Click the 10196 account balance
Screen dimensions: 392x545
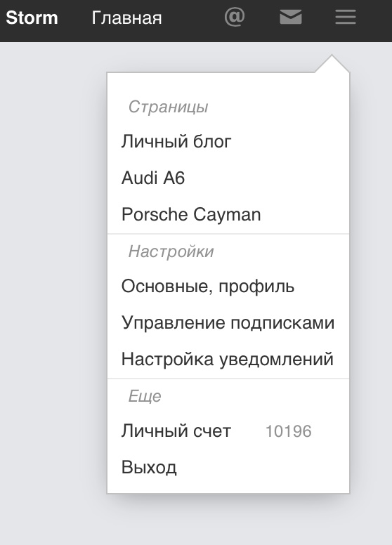(x=289, y=431)
